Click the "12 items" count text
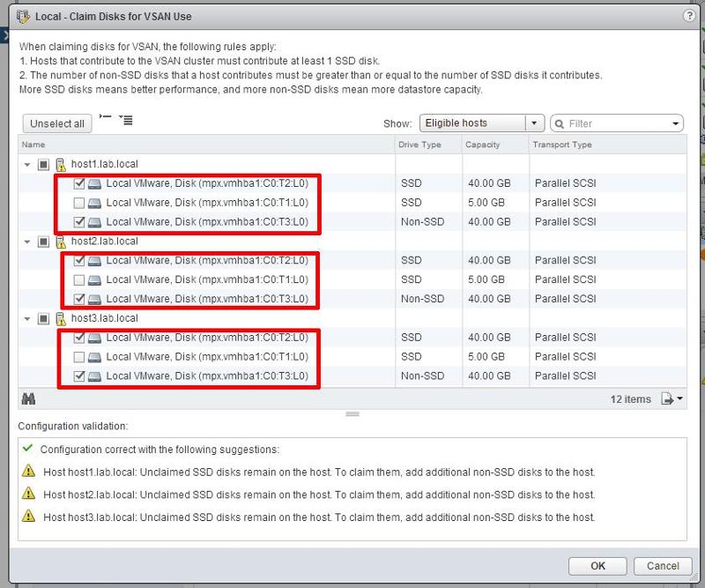This screenshot has height=588, width=705. coord(630,399)
